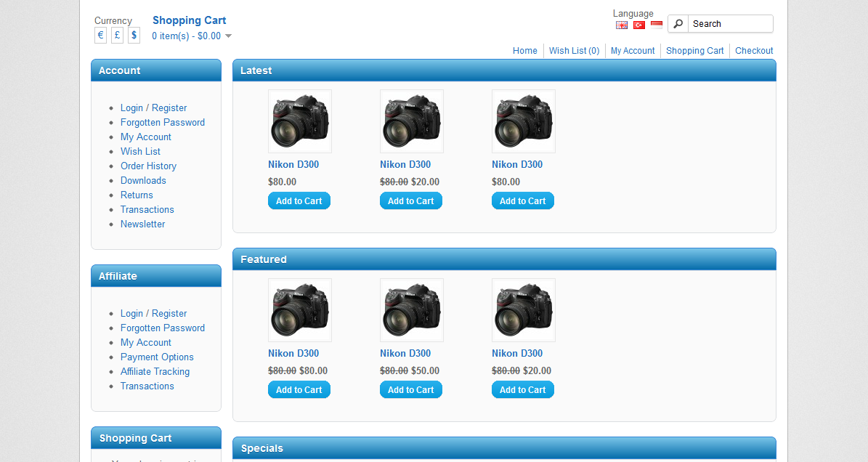Screen dimensions: 868x462
Task: Click the 'Affiliate' sidebar panel header
Action: tap(156, 276)
